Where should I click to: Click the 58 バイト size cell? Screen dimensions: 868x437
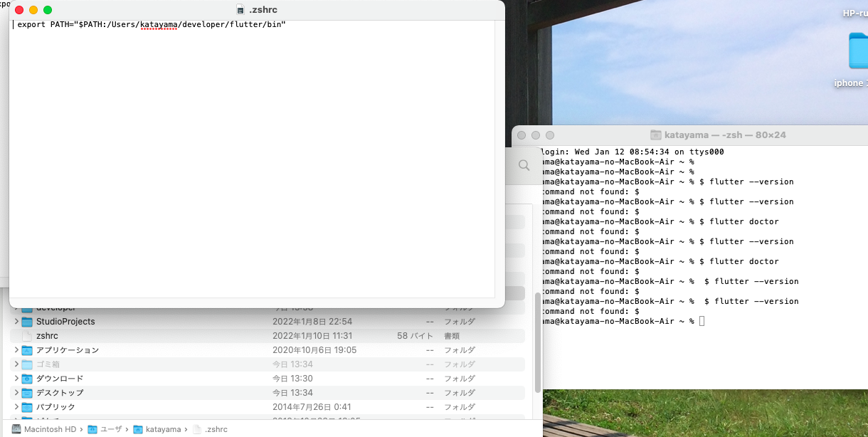pyautogui.click(x=416, y=336)
